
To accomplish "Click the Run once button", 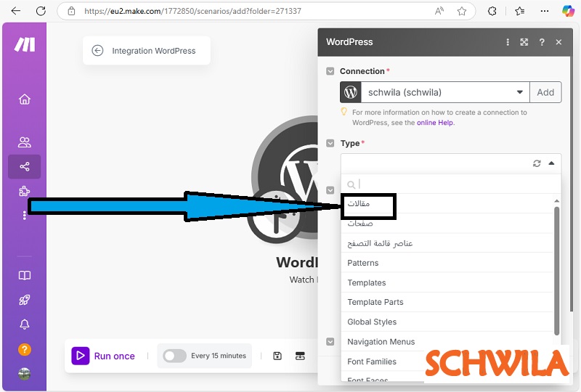I will pyautogui.click(x=103, y=356).
